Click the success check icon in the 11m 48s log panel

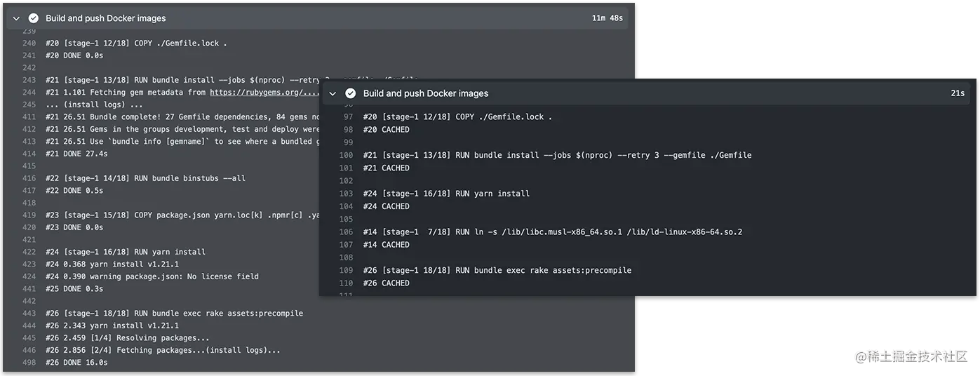[x=33, y=18]
